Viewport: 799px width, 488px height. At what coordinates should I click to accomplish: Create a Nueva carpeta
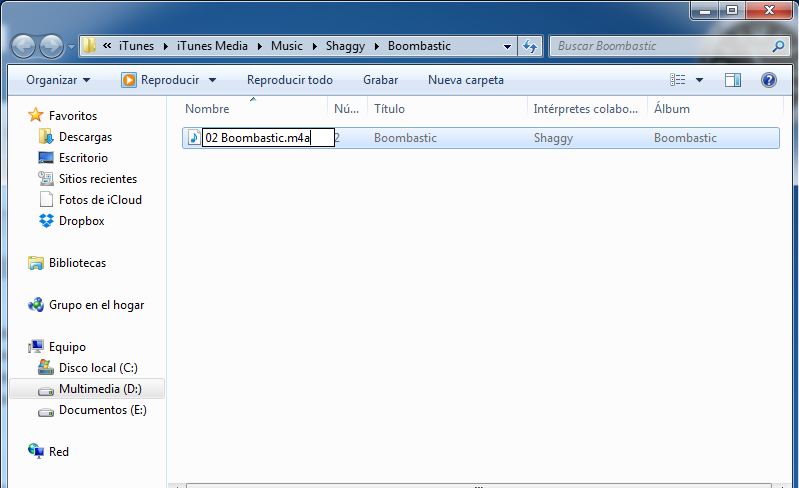coord(466,80)
